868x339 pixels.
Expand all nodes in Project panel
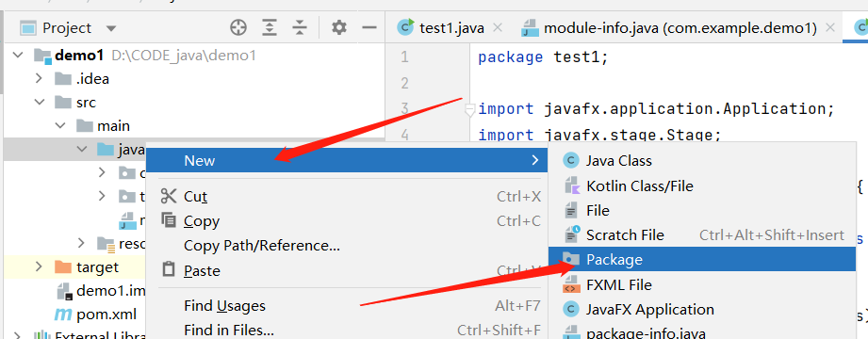coord(270,27)
